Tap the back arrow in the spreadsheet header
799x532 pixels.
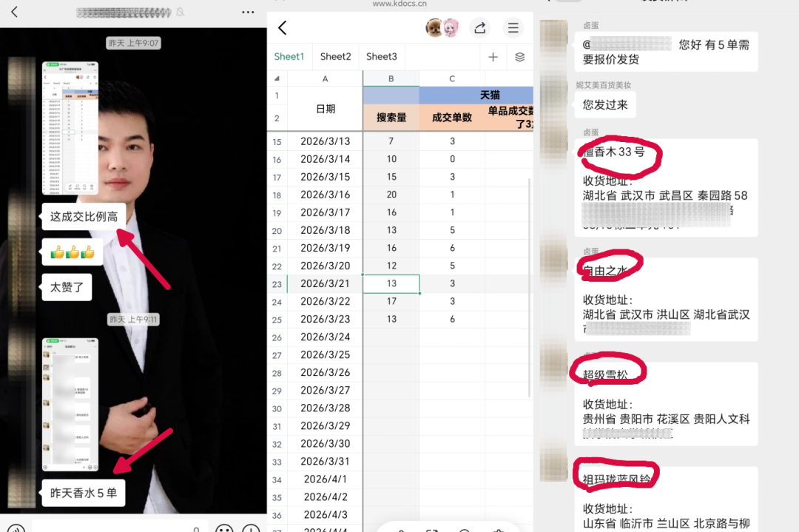click(x=282, y=28)
